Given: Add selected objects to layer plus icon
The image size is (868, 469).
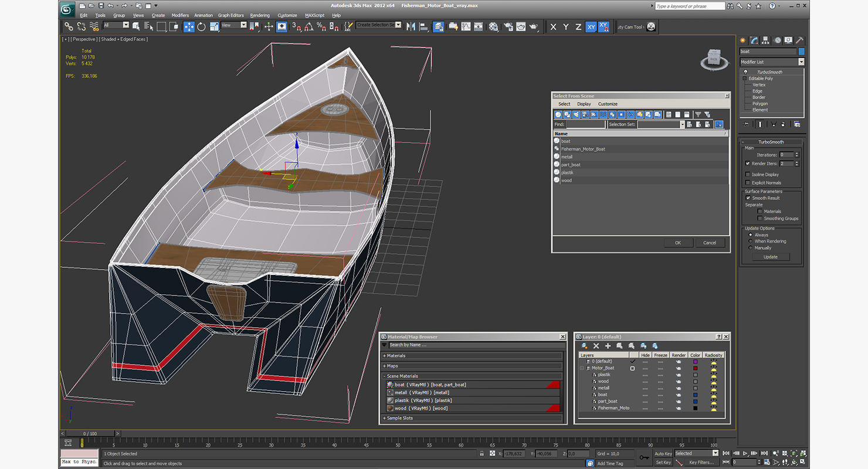Looking at the screenshot, I should (x=608, y=346).
